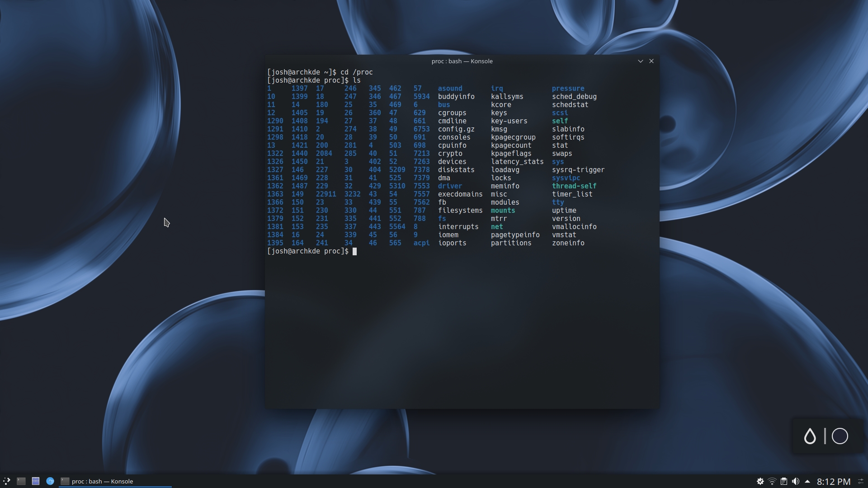Launch Konsole from the pinned terminal icon
The image size is (868, 488).
[21, 481]
